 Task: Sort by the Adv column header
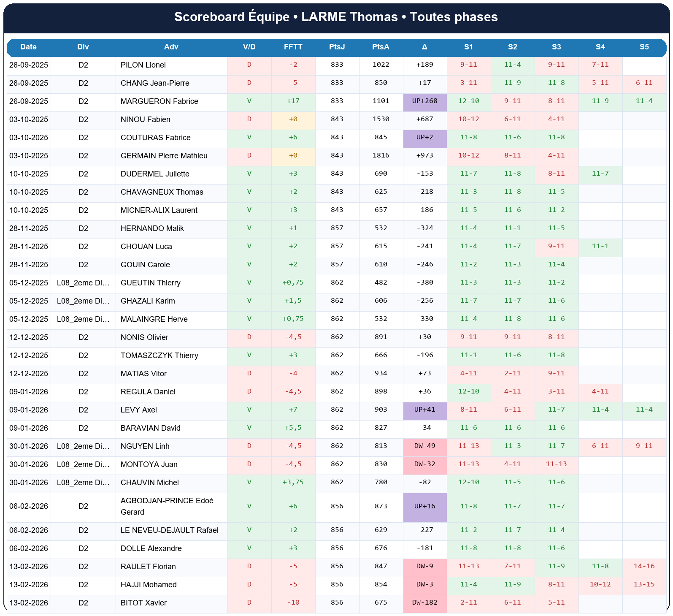(x=171, y=47)
